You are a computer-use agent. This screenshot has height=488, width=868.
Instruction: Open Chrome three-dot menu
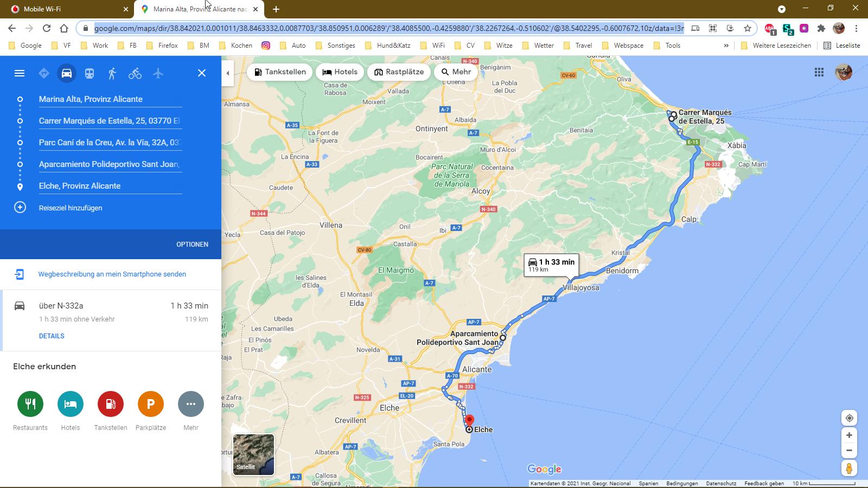point(857,28)
